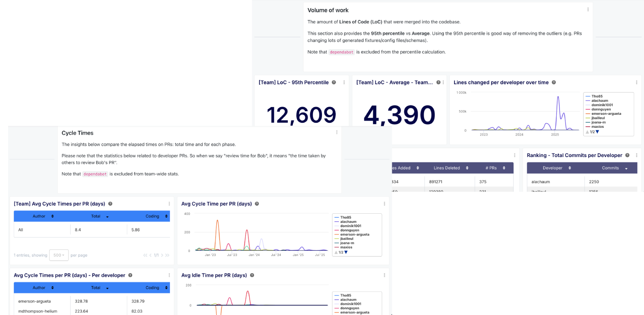The height and width of the screenshot is (315, 644).
Task: Open the 500 per page dropdown
Action: pos(59,255)
